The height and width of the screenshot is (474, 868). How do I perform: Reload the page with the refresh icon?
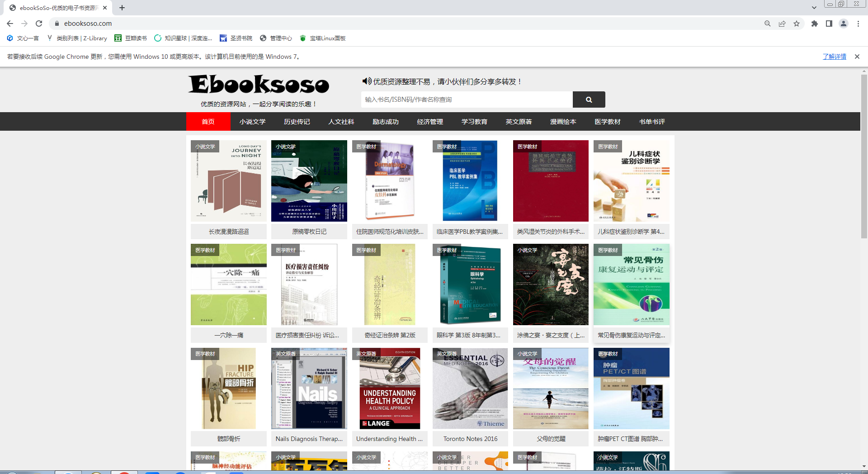39,24
